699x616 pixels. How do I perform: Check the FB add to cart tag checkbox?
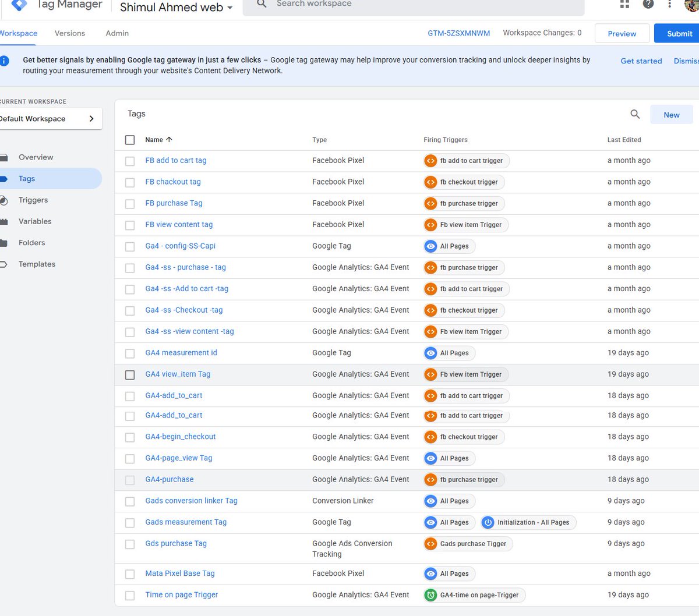coord(130,161)
